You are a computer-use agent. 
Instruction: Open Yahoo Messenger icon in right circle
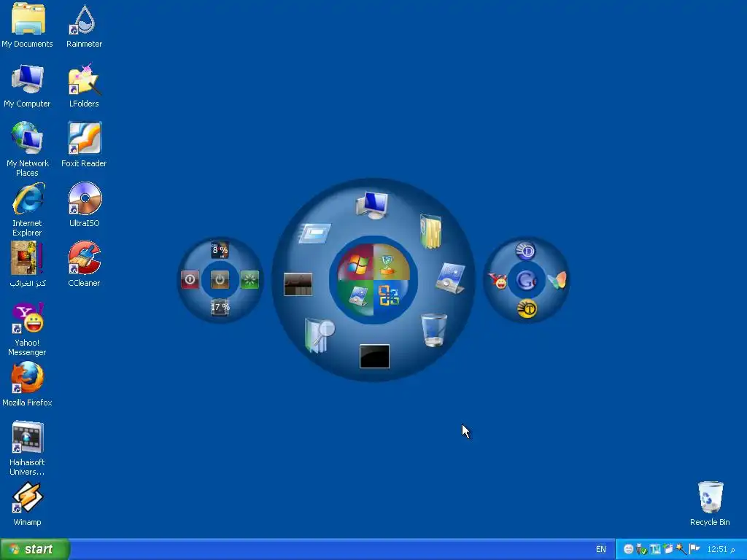coord(498,281)
